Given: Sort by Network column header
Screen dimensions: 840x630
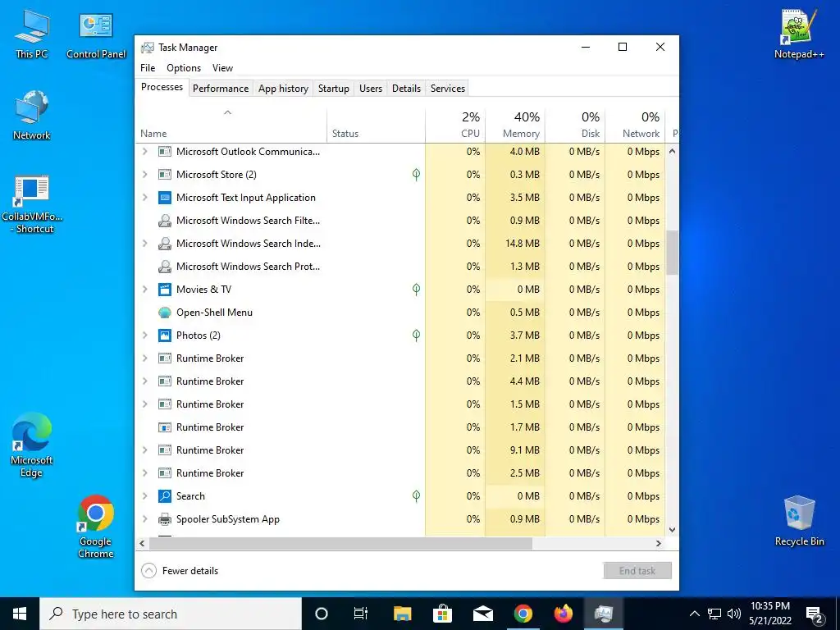Looking at the screenshot, I should point(635,126).
